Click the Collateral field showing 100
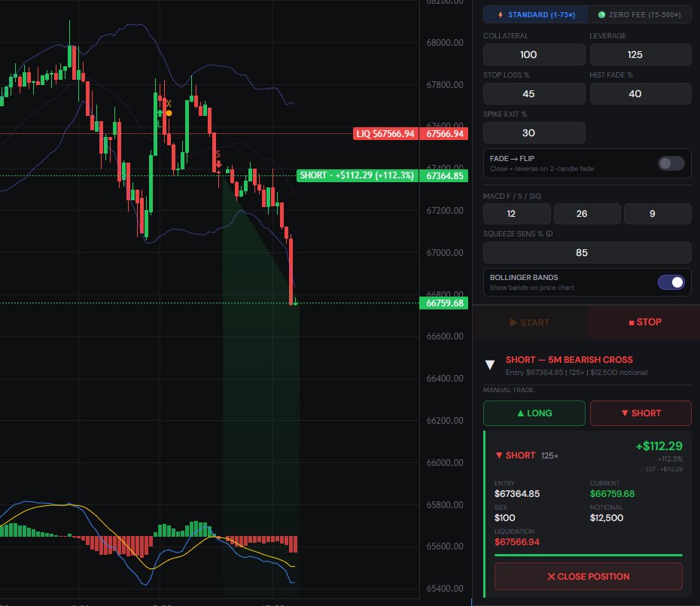The height and width of the screenshot is (606, 700). click(x=534, y=54)
